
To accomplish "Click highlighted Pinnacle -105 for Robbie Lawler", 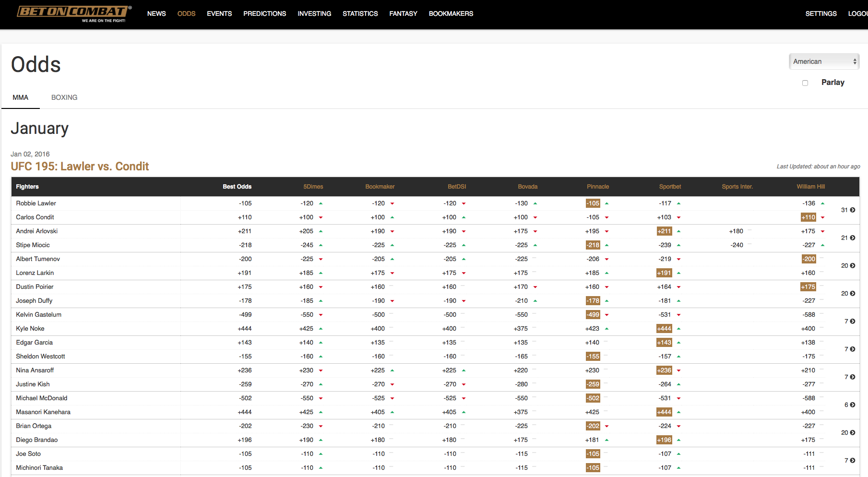I will click(x=593, y=203).
